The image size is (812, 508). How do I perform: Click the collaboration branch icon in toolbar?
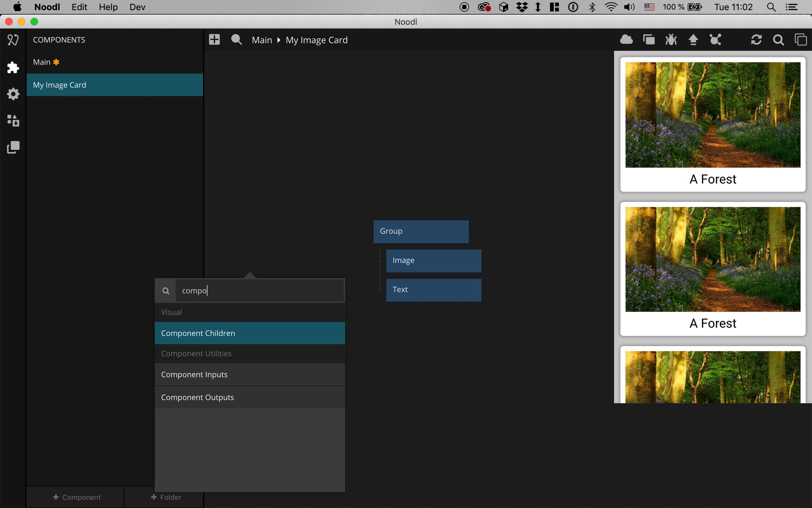tap(716, 40)
